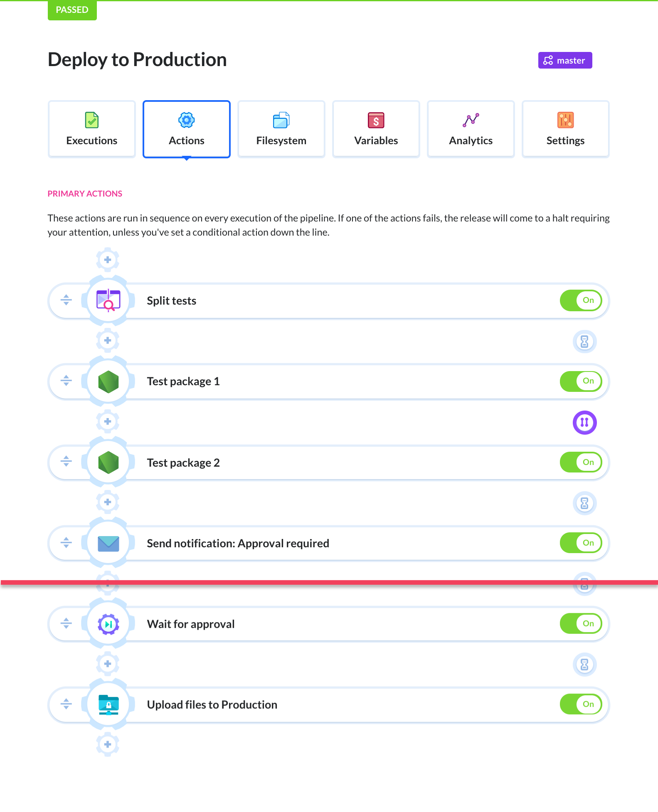Open the Executions tab
Screen dimensions: 658x812
coord(92,129)
